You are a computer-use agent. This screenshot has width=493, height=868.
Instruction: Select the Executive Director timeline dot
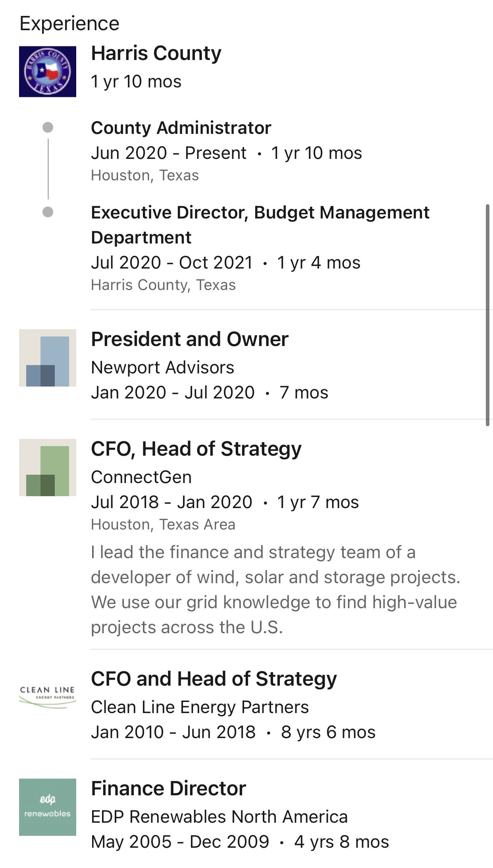[48, 212]
